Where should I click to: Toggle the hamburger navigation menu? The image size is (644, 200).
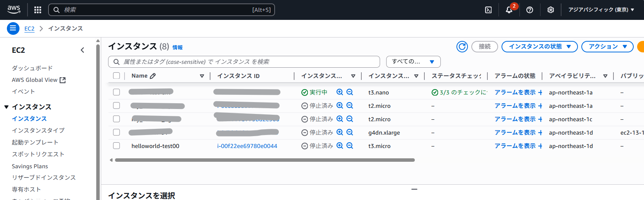13,28
